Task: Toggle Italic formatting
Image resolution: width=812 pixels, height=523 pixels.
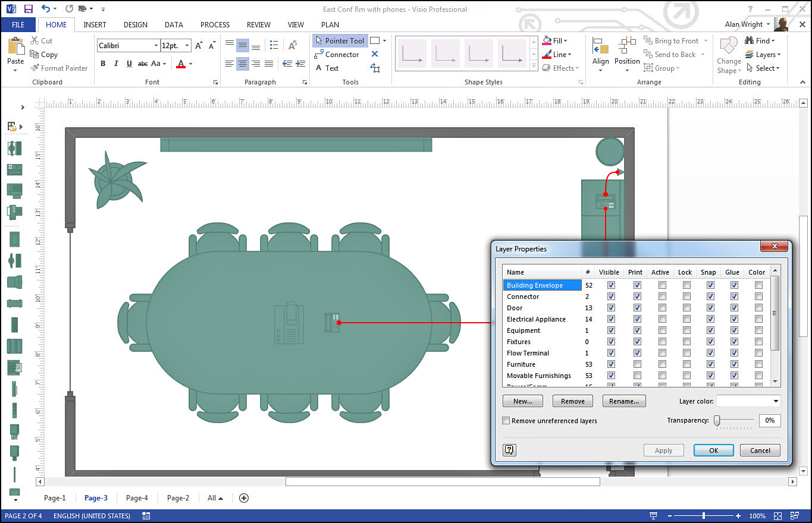Action: (x=116, y=64)
